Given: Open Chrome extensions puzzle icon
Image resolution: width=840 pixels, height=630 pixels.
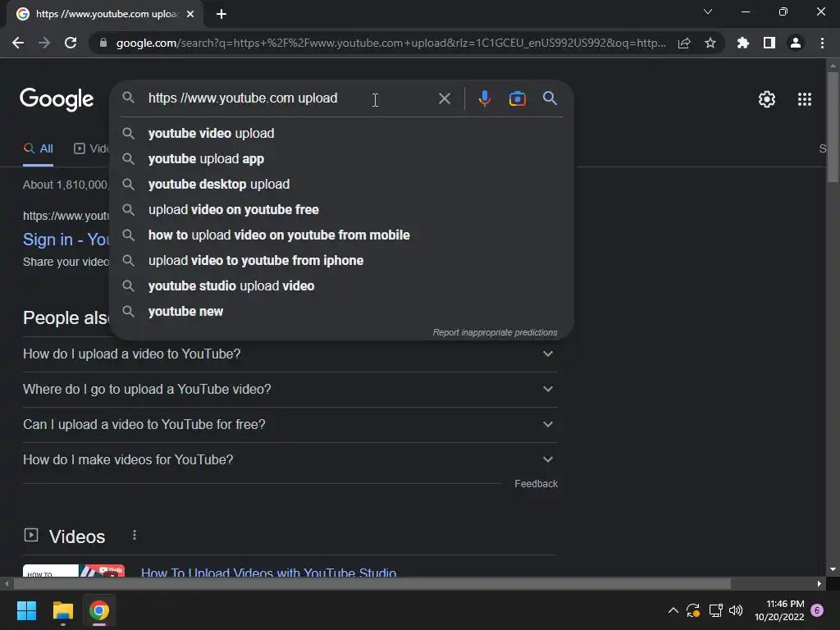Looking at the screenshot, I should 743,43.
